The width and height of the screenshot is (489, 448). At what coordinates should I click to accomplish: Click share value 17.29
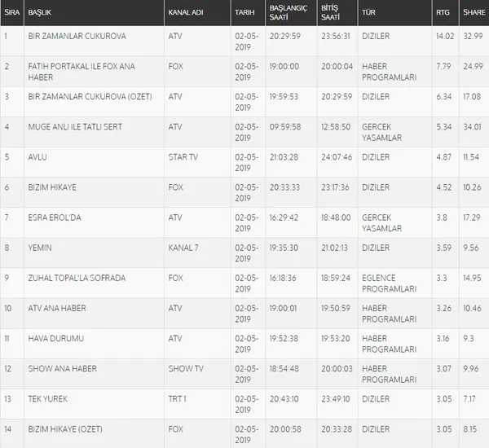[472, 217]
